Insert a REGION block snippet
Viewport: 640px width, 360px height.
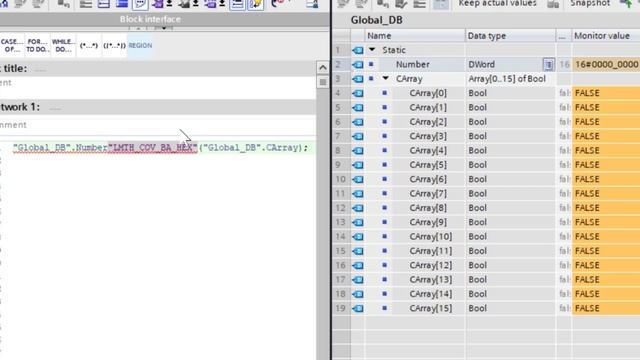(140, 45)
